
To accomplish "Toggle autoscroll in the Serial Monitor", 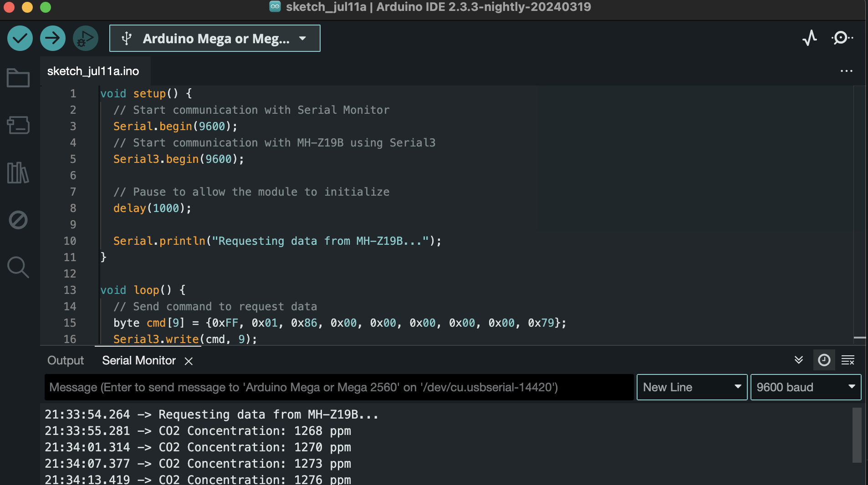I will coord(799,360).
